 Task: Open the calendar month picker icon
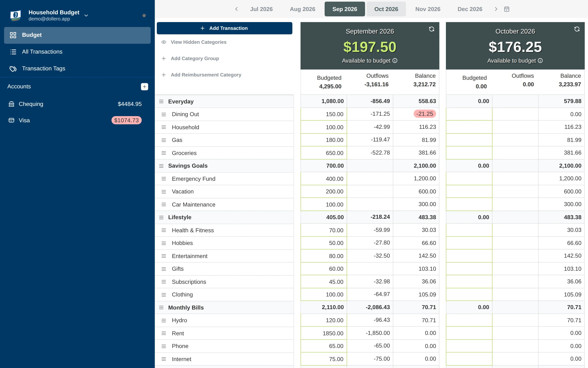pyautogui.click(x=507, y=9)
